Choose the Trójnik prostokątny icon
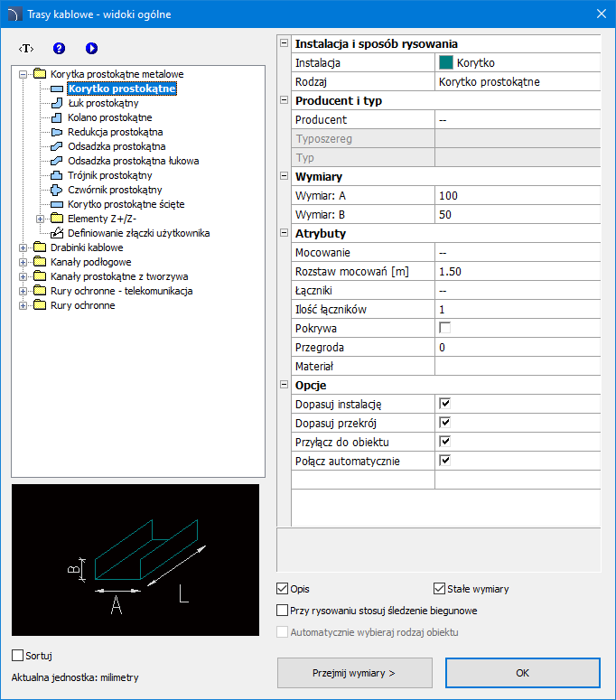Image resolution: width=616 pixels, height=700 pixels. coord(57,175)
